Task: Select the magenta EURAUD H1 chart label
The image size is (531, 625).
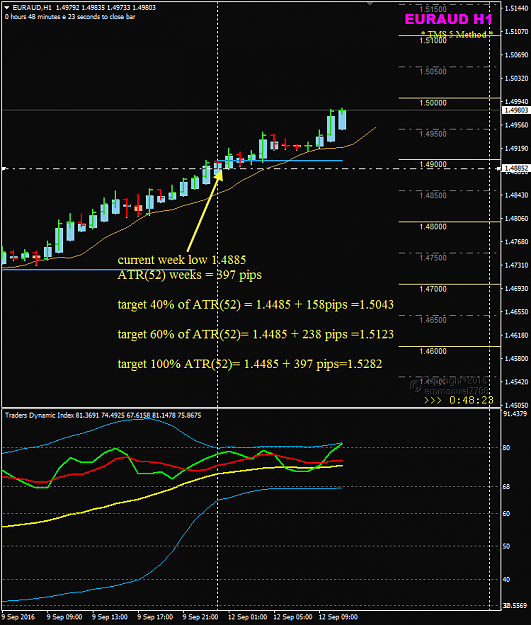Action: click(x=448, y=19)
